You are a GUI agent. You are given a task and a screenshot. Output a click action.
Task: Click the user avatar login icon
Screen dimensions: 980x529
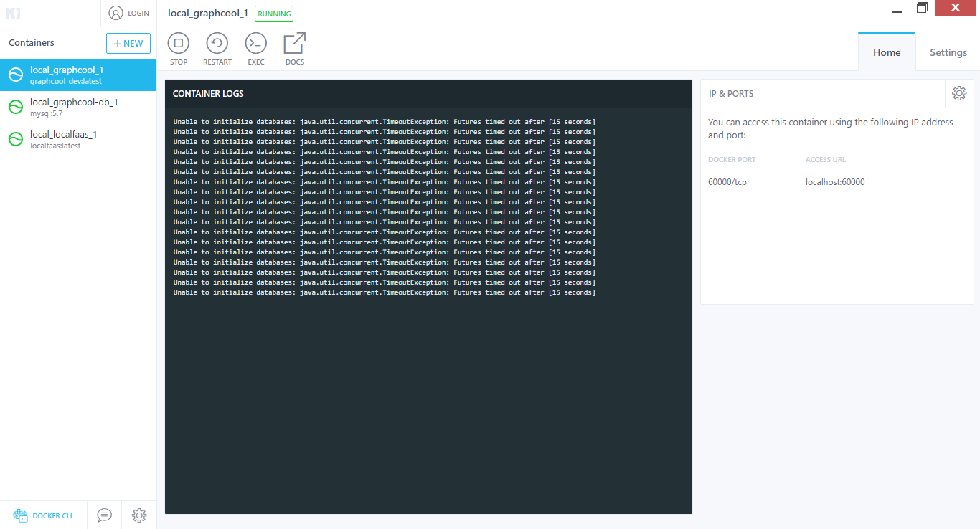tap(116, 13)
